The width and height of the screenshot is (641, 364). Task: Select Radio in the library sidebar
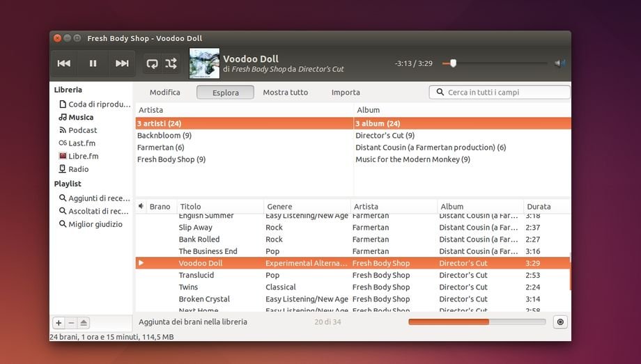click(78, 169)
